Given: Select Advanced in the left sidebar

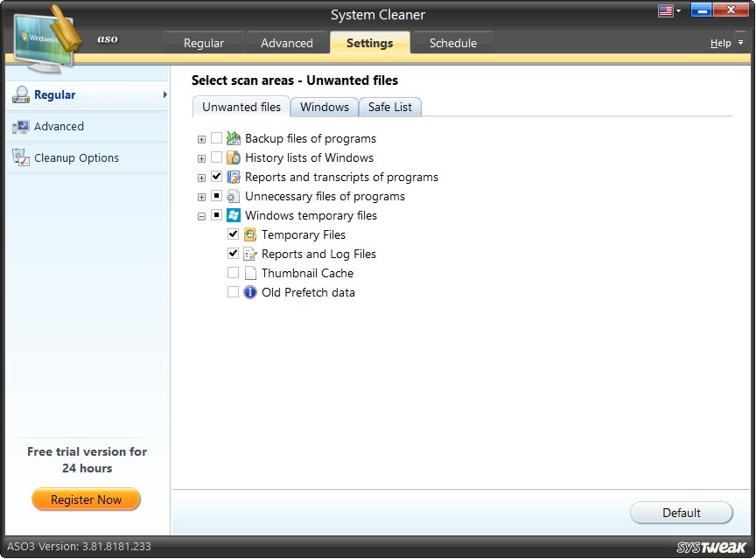Looking at the screenshot, I should [59, 126].
